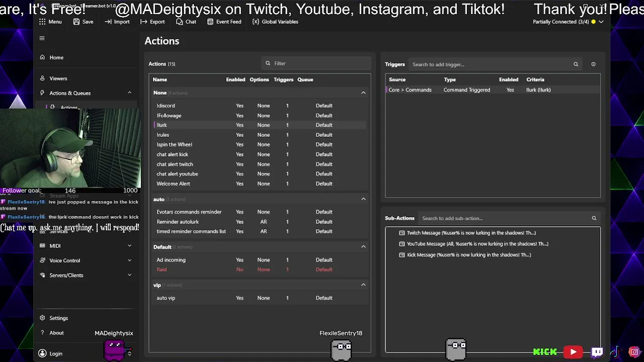Select the auto vip action
Image resolution: width=644 pixels, height=362 pixels.
click(x=260, y=298)
